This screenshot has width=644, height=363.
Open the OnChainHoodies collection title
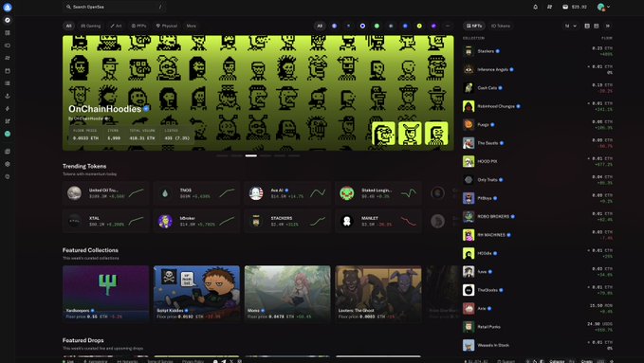pos(105,109)
